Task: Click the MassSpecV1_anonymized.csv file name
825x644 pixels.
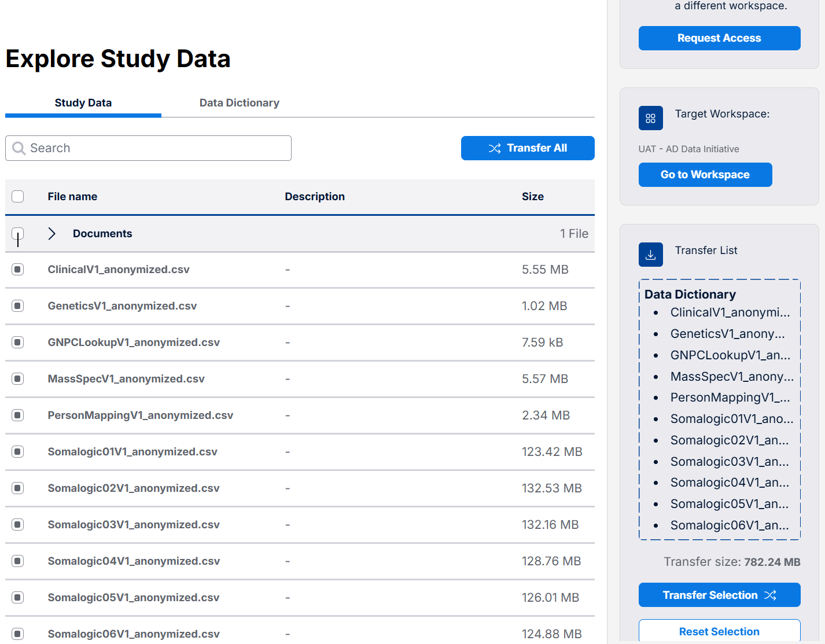Action: click(x=126, y=378)
